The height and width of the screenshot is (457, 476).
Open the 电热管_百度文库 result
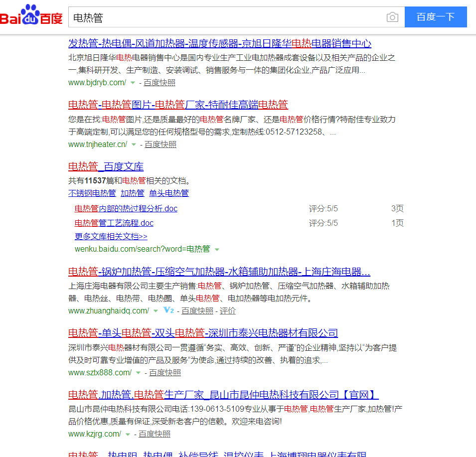[106, 166]
